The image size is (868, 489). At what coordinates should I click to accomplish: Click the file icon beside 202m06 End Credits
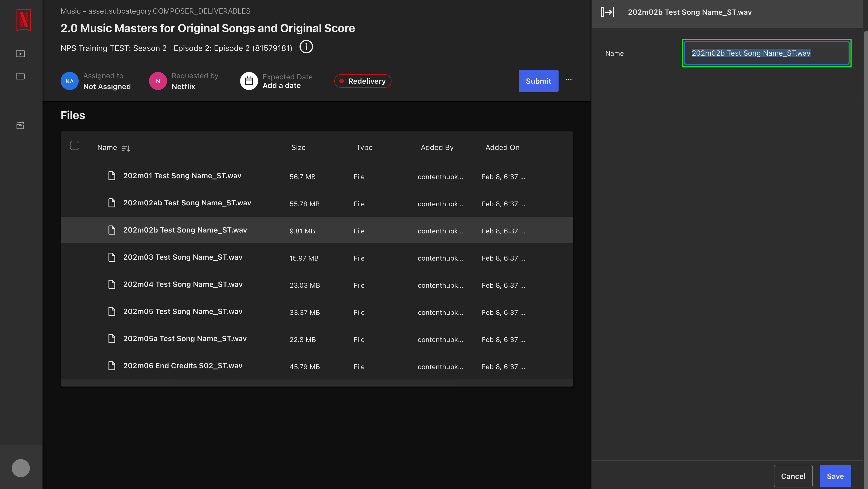[112, 366]
